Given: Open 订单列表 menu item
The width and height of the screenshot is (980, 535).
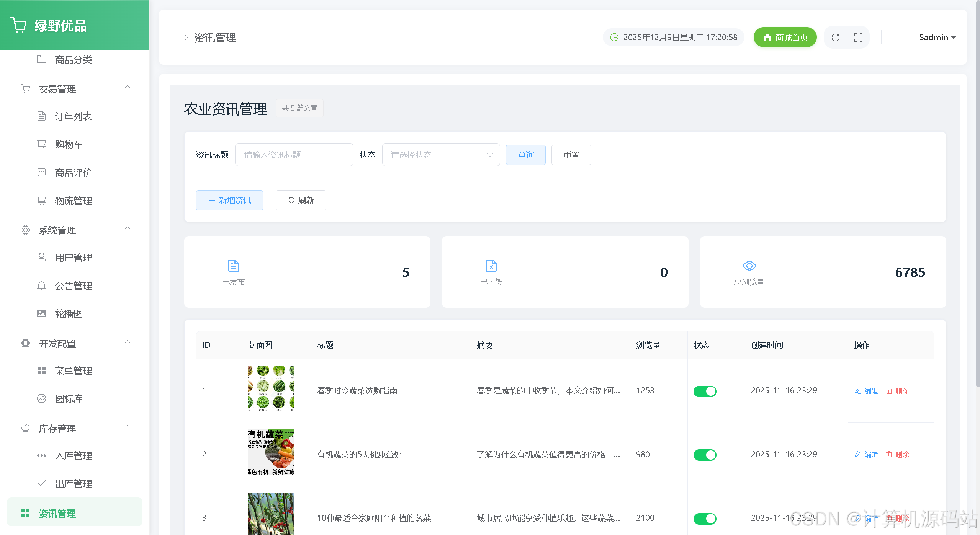Looking at the screenshot, I should (x=73, y=116).
